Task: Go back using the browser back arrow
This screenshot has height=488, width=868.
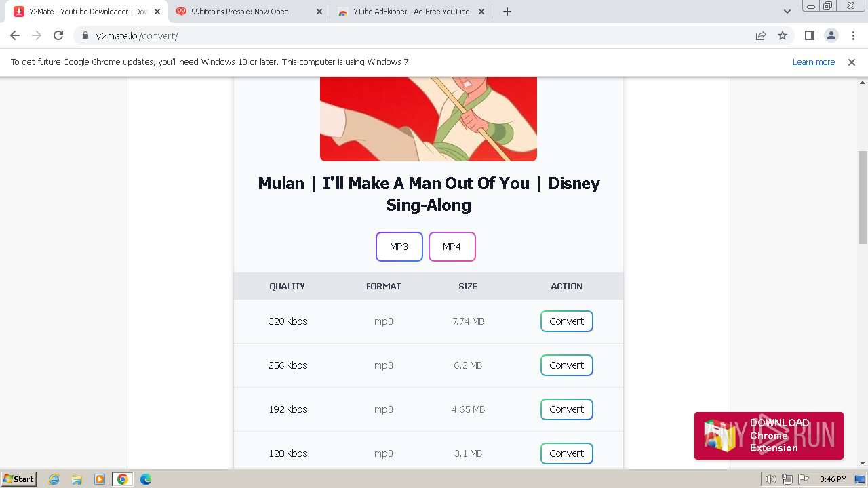Action: point(15,35)
